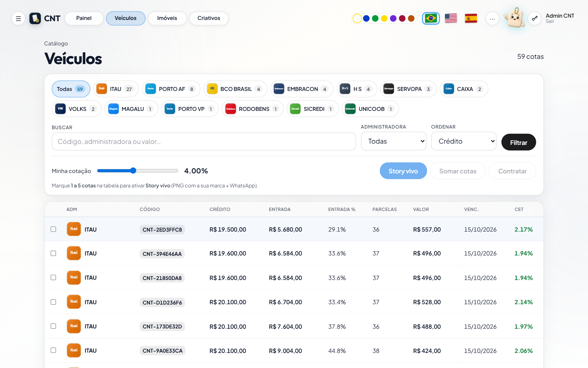Click the Filtrar button

518,142
